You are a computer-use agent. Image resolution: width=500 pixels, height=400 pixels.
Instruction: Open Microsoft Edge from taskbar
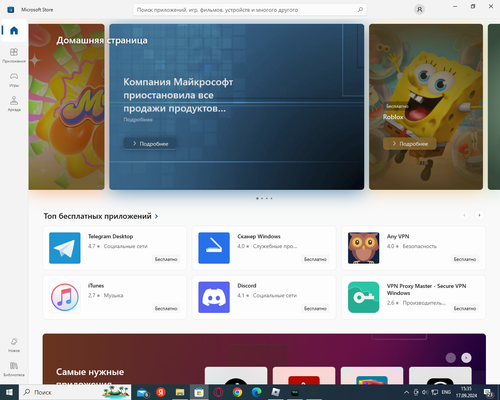[256, 392]
